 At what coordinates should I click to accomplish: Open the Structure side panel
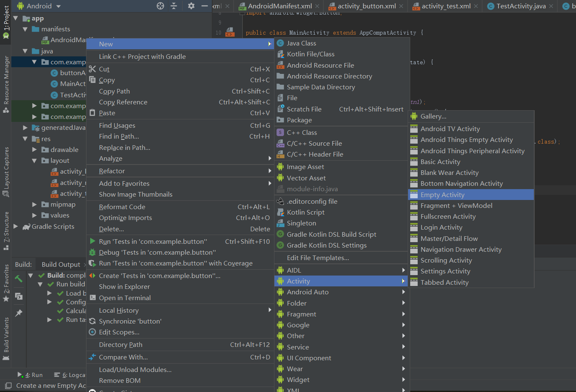(x=6, y=231)
